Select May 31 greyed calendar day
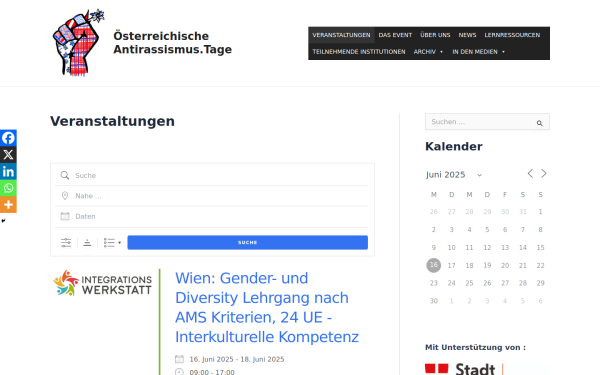The width and height of the screenshot is (600, 375). [x=523, y=212]
